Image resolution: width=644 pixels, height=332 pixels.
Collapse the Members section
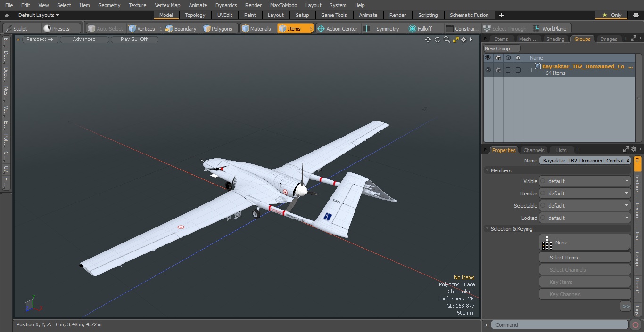point(487,170)
